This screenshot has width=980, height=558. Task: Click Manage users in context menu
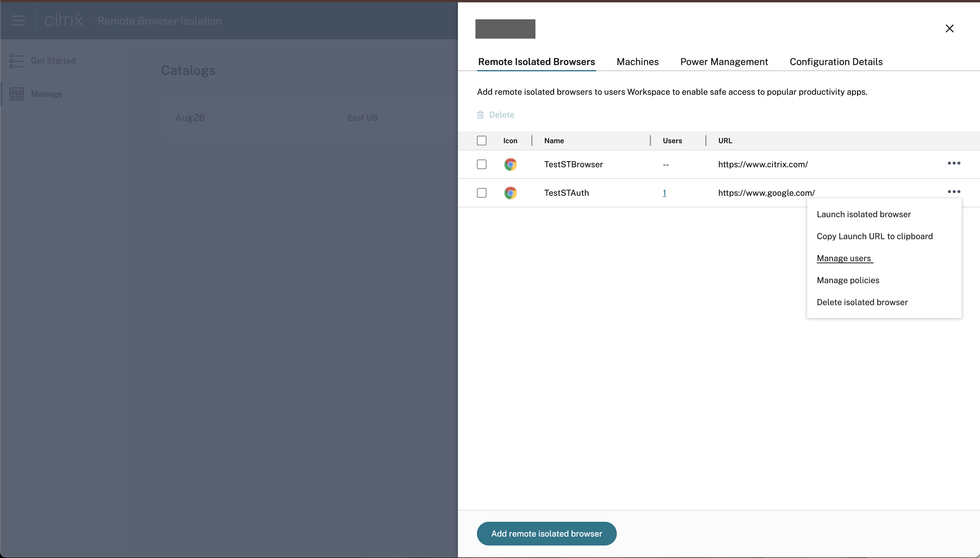(x=844, y=258)
